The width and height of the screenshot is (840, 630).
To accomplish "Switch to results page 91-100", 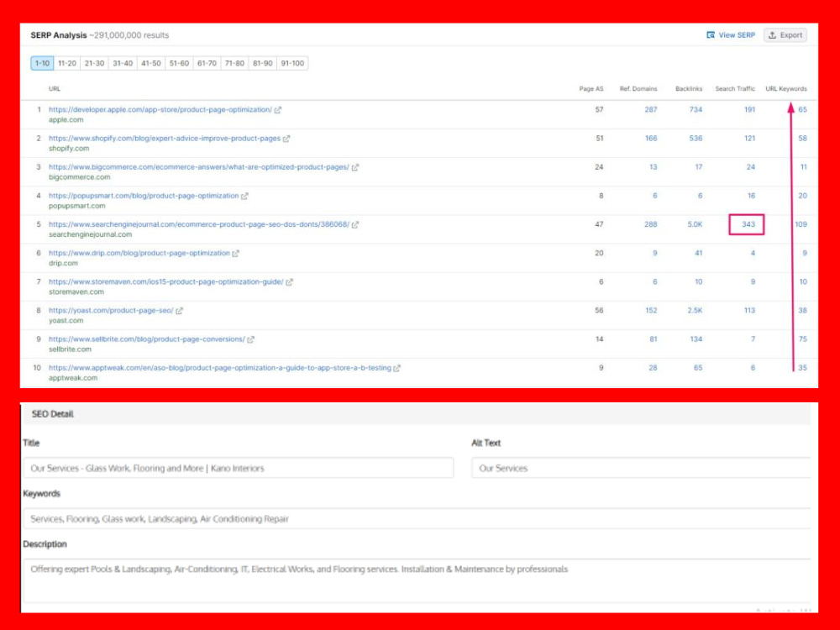I will [292, 63].
